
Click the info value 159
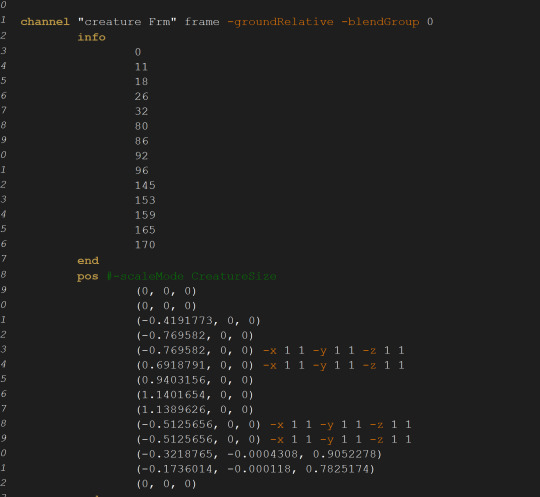[145, 215]
